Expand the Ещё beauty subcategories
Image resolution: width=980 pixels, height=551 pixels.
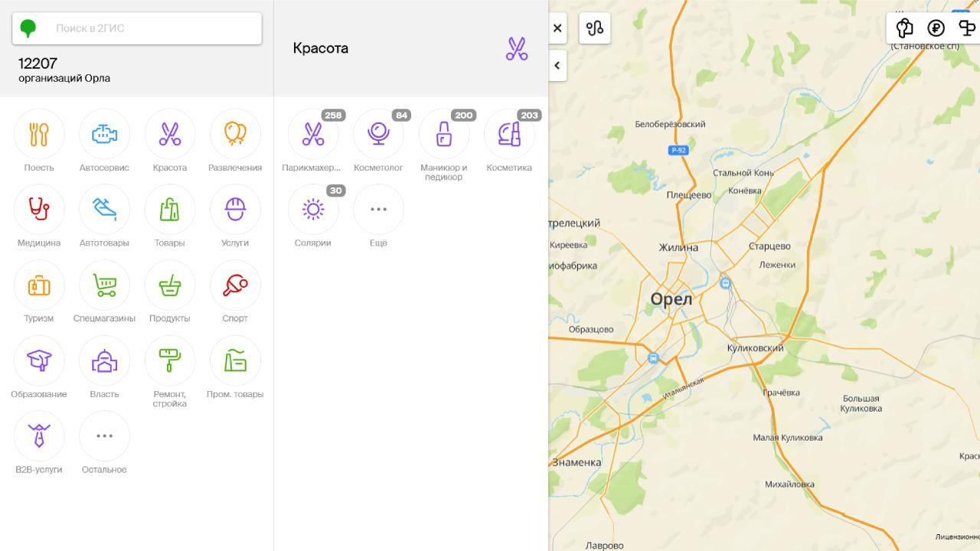tap(378, 209)
